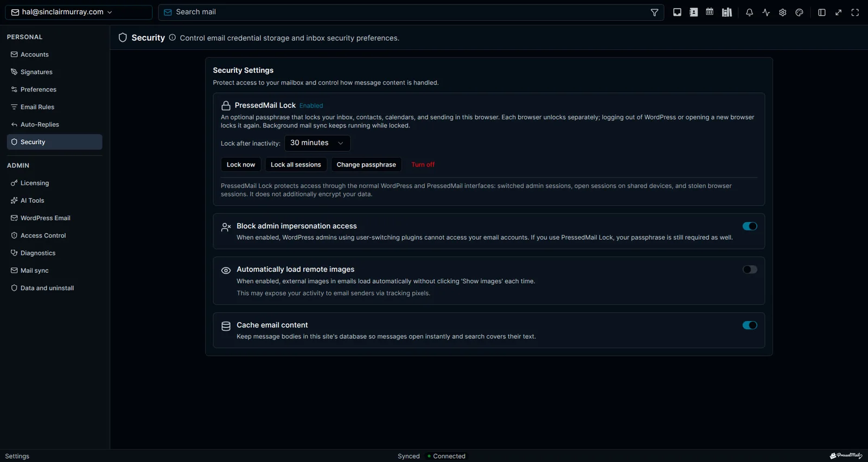Open Preferences in sidebar
This screenshot has height=462, width=868.
point(54,89)
